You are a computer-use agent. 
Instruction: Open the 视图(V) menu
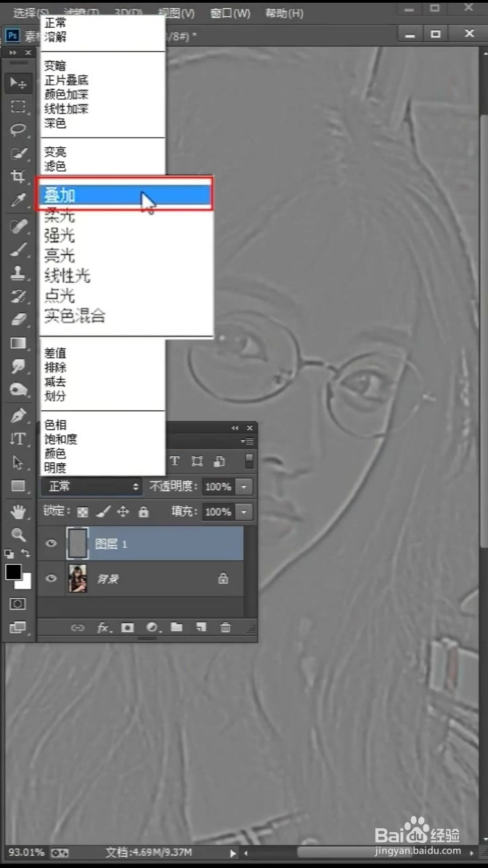point(176,13)
